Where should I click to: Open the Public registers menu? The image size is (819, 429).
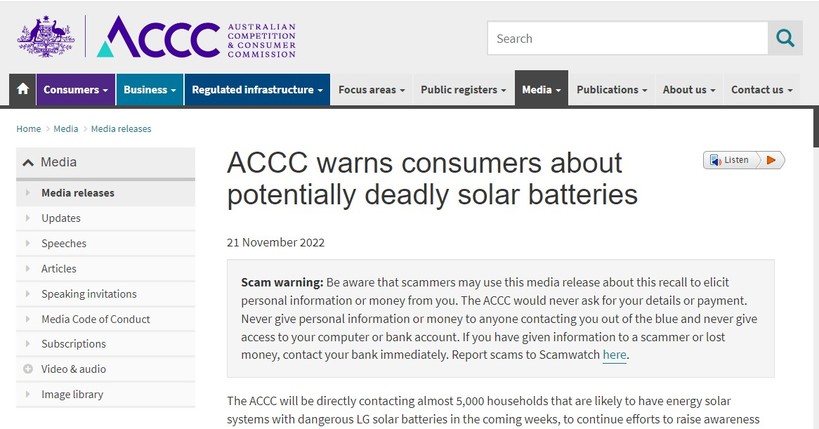(463, 89)
